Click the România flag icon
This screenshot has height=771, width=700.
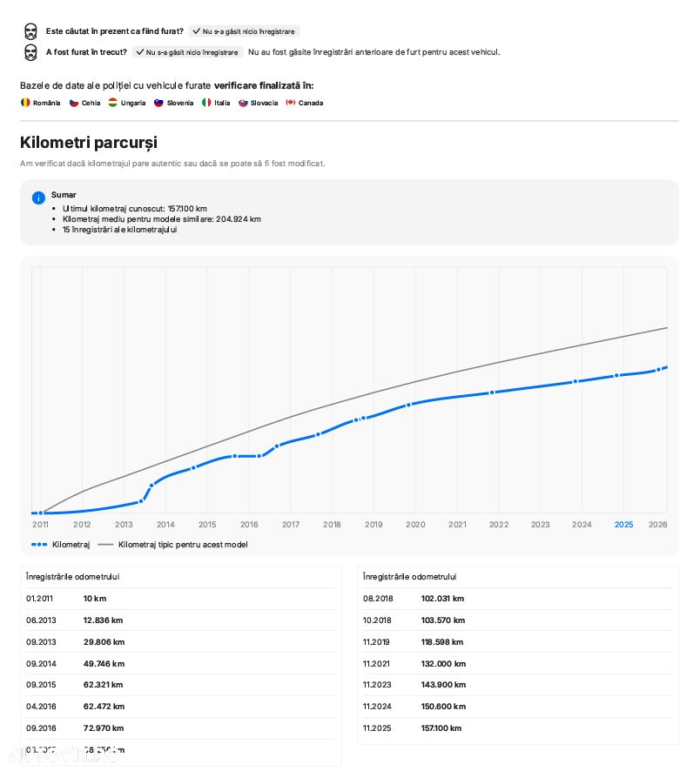[25, 103]
